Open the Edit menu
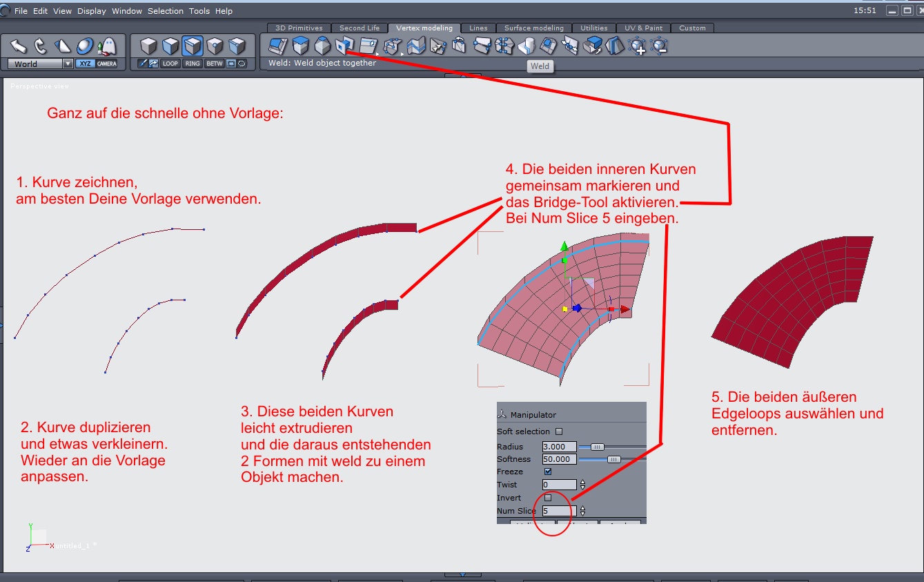924x582 pixels. point(40,11)
